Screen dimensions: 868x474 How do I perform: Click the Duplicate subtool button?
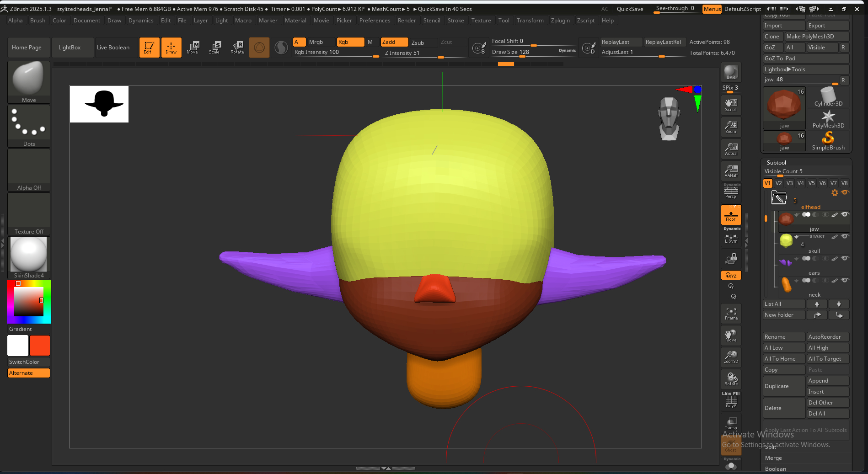point(783,386)
